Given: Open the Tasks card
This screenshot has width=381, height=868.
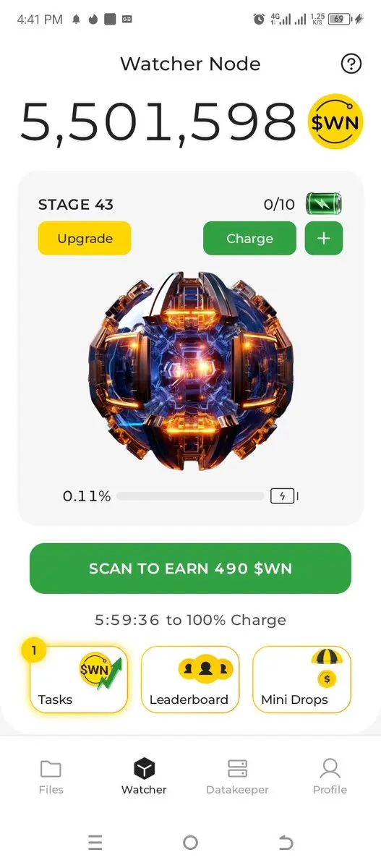Looking at the screenshot, I should point(79,679).
